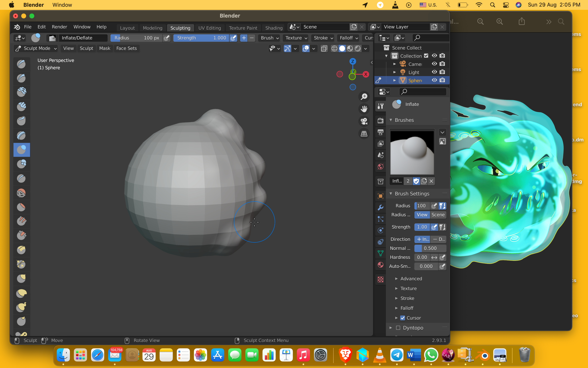Viewport: 588px width, 368px height.
Task: Expand the Advanced brush settings
Action: [x=411, y=278]
